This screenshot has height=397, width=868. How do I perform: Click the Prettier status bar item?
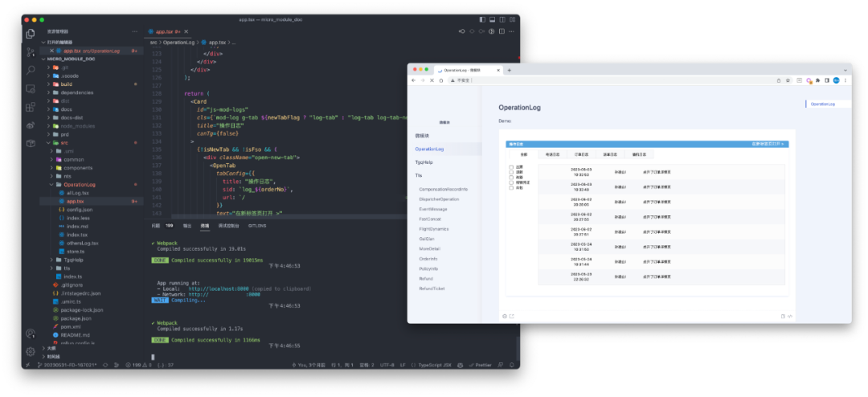click(480, 365)
